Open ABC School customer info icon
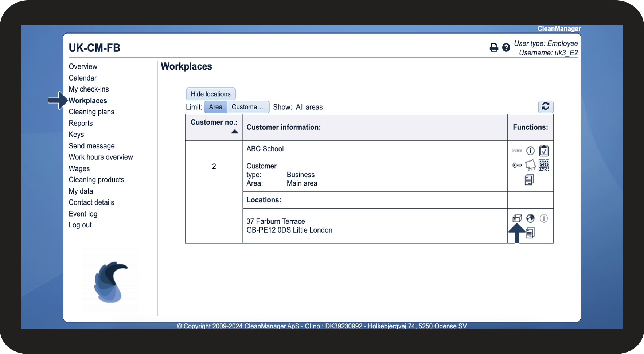This screenshot has width=644, height=354. point(530,151)
